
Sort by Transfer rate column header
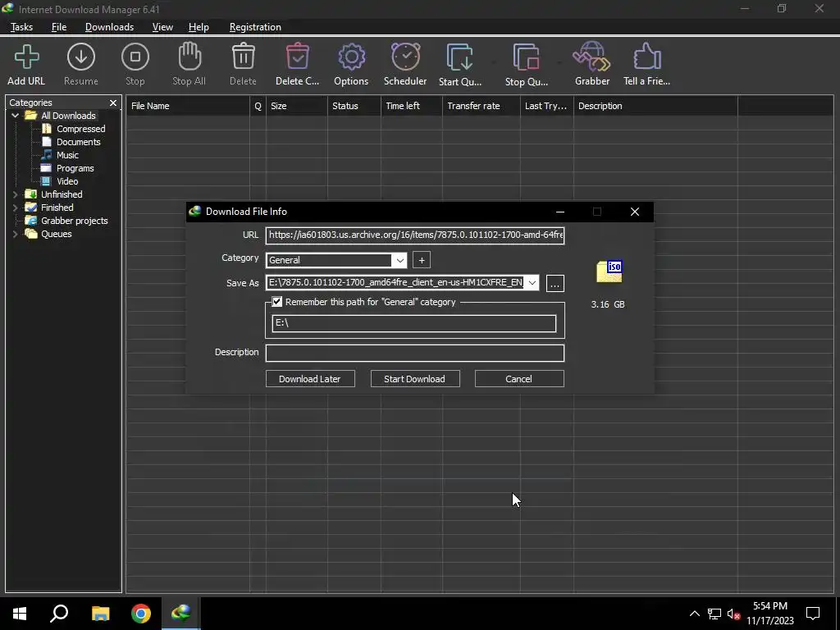click(481, 106)
